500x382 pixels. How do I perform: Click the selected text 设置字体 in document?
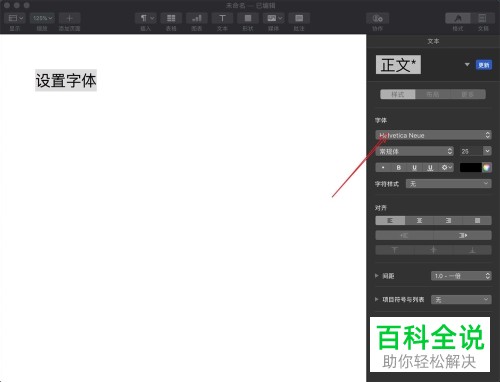66,81
